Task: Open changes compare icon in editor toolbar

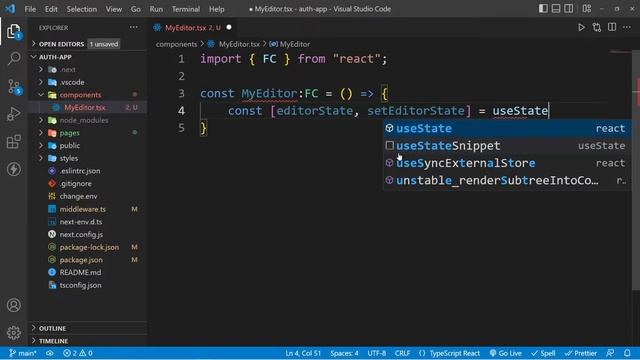Action: pos(597,28)
